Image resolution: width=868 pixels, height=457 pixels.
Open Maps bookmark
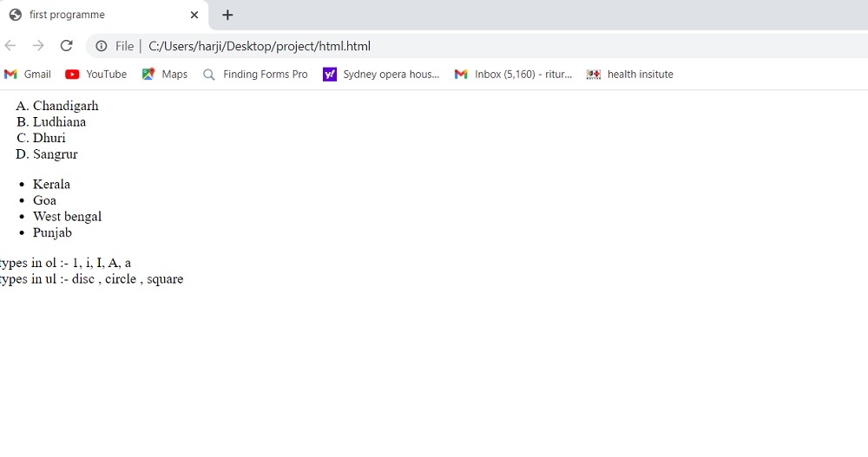pos(165,75)
